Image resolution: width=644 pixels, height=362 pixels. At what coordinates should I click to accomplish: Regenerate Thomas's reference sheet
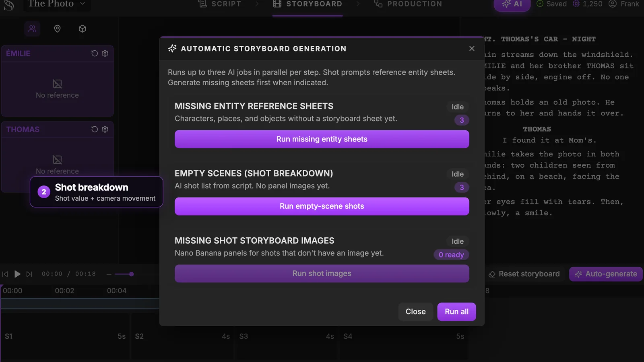point(95,129)
